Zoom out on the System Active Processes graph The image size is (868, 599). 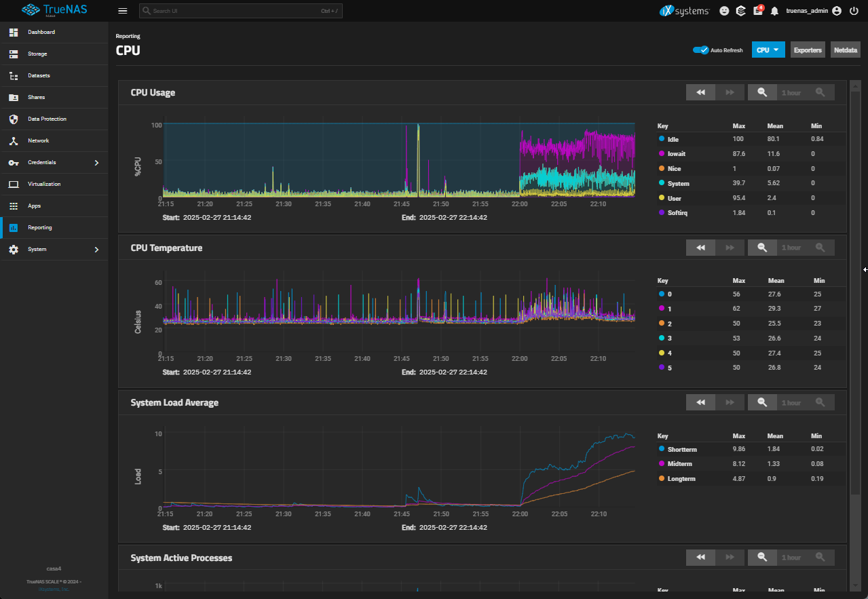point(762,557)
